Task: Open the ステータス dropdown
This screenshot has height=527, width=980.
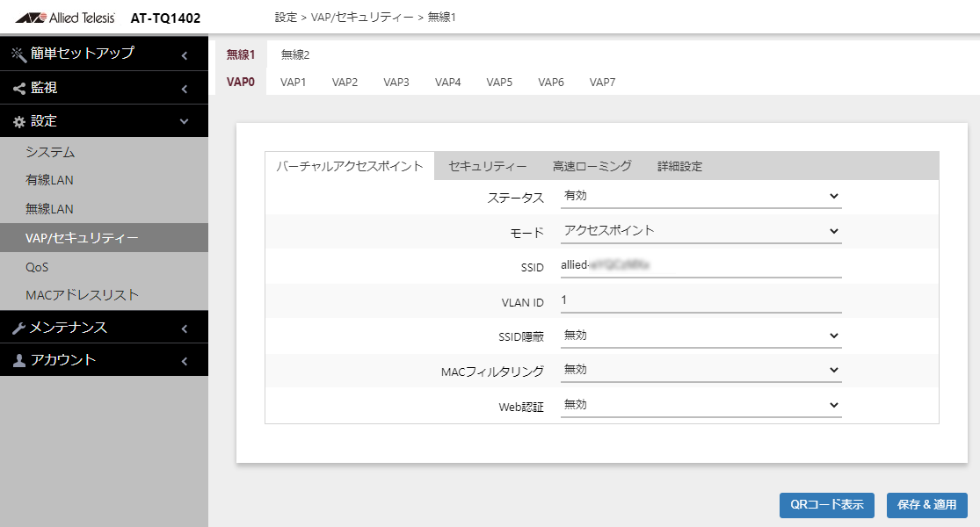Action: (x=701, y=196)
